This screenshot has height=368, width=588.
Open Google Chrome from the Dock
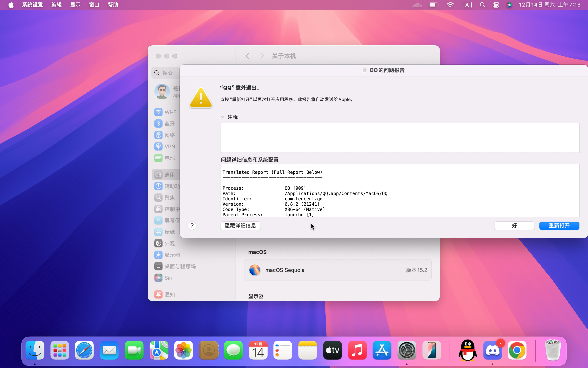(517, 350)
